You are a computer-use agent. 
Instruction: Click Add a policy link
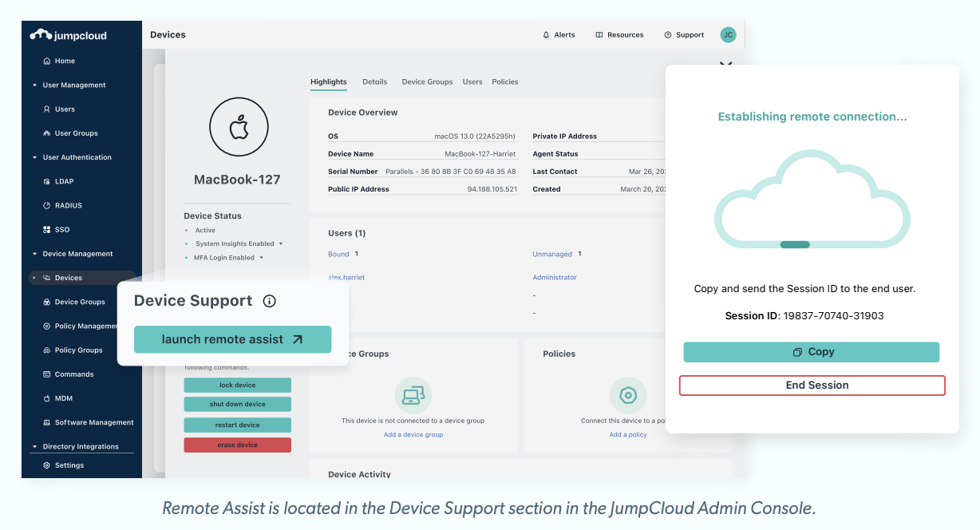pyautogui.click(x=628, y=435)
